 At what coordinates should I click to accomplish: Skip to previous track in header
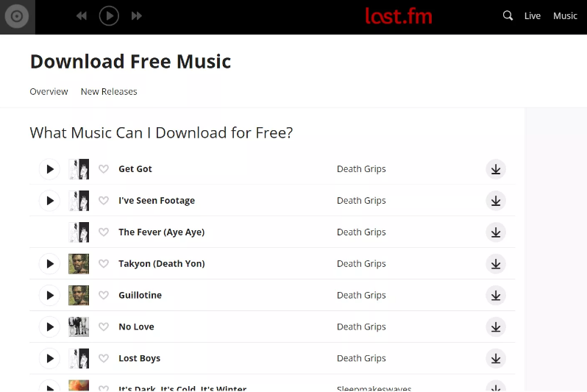(x=81, y=15)
